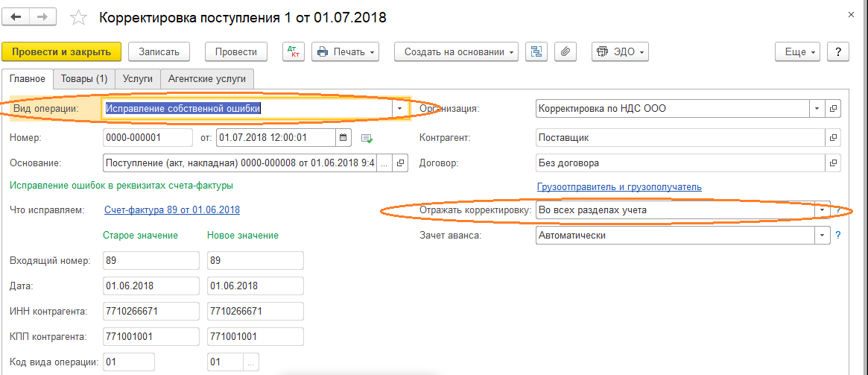Show ДтКт accounting entries icon
The height and width of the screenshot is (375, 868).
pyautogui.click(x=294, y=51)
